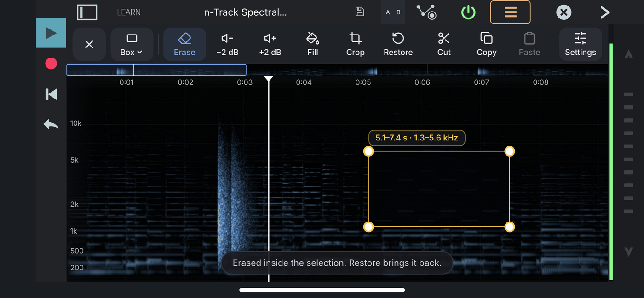Cut the selection with scissors
The width and height of the screenshot is (644, 298).
[x=444, y=45]
